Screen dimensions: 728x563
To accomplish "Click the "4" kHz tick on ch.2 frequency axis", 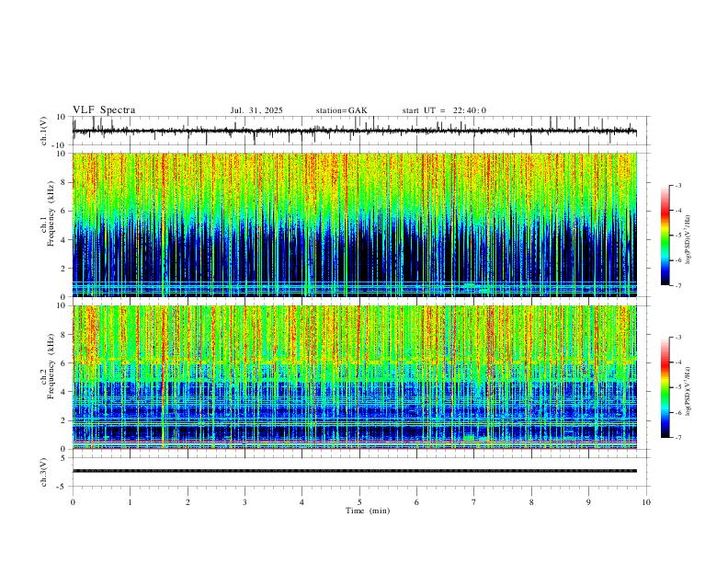I will tap(64, 392).
